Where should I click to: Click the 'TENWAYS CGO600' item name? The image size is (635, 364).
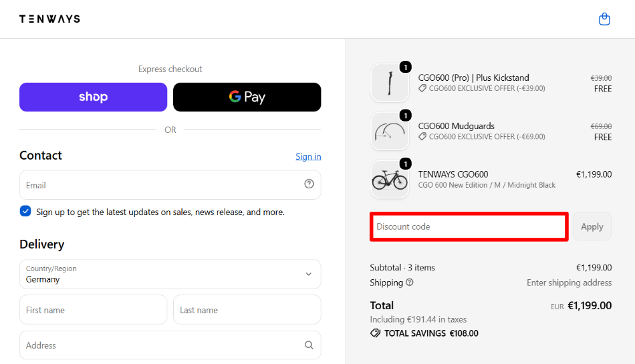tap(453, 174)
